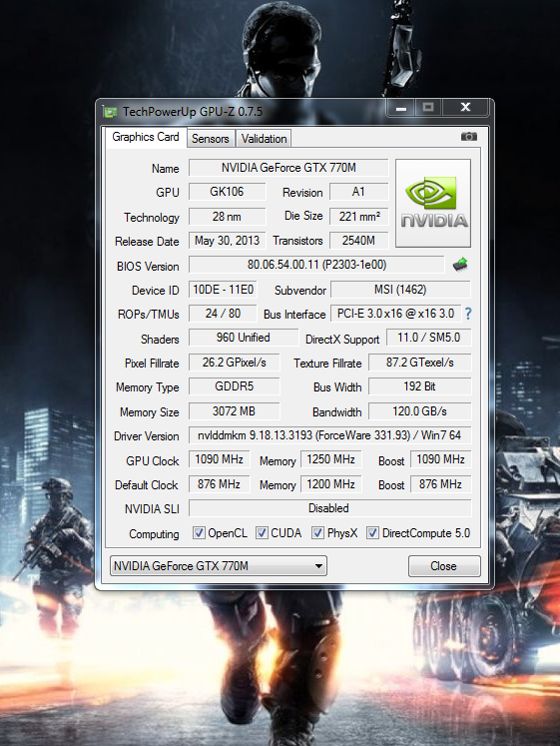Toggle the PhysX checkbox
560x746 pixels.
click(317, 533)
